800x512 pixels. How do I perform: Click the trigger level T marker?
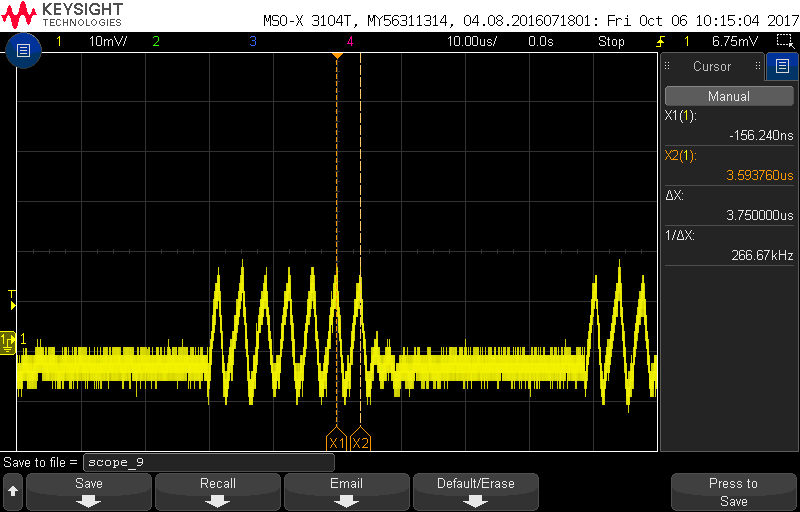(x=12, y=300)
